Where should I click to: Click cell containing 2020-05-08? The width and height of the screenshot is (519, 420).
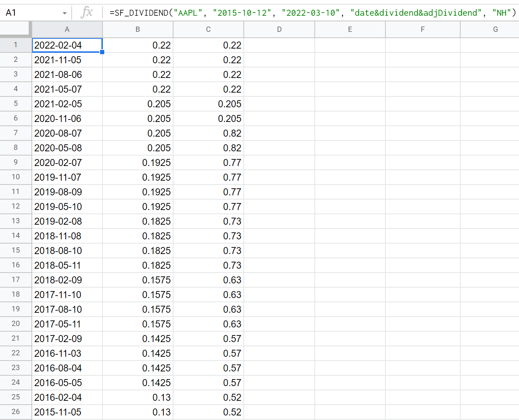(67, 148)
